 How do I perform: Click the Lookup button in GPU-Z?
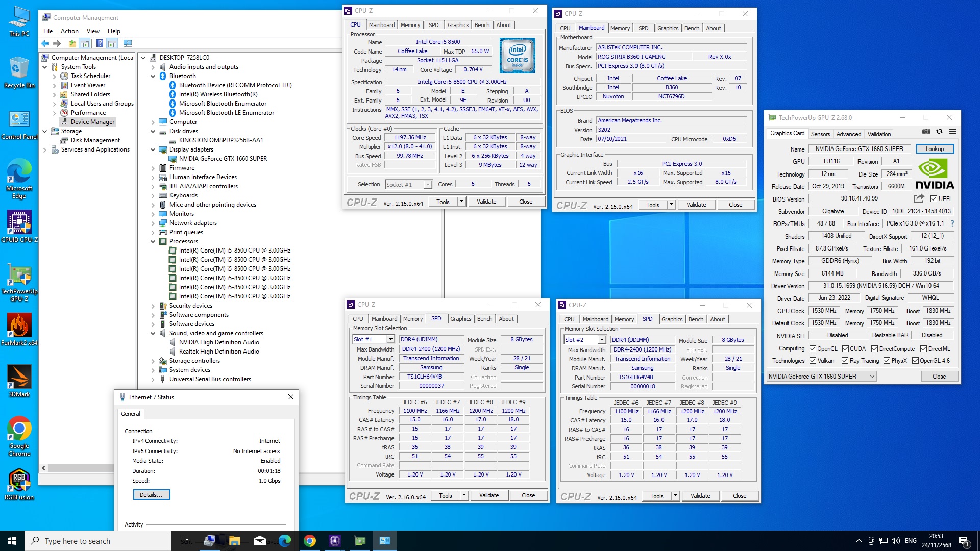point(935,149)
